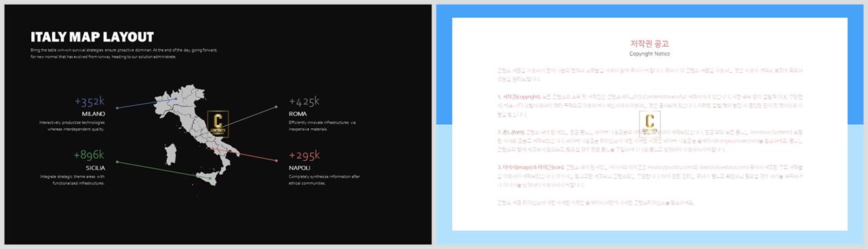Select the 'ITALY MAP LAYOUT' slide title

point(92,37)
